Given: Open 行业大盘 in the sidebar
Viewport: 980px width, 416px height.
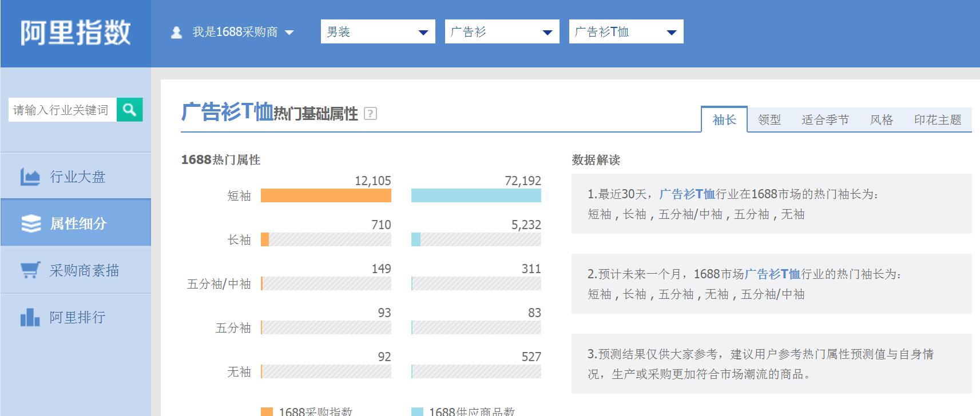Looking at the screenshot, I should 76,177.
